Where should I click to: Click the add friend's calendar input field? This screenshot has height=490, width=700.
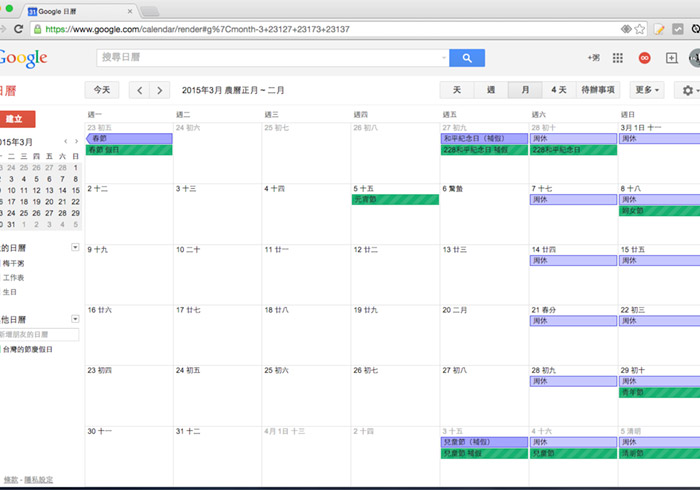[39, 334]
